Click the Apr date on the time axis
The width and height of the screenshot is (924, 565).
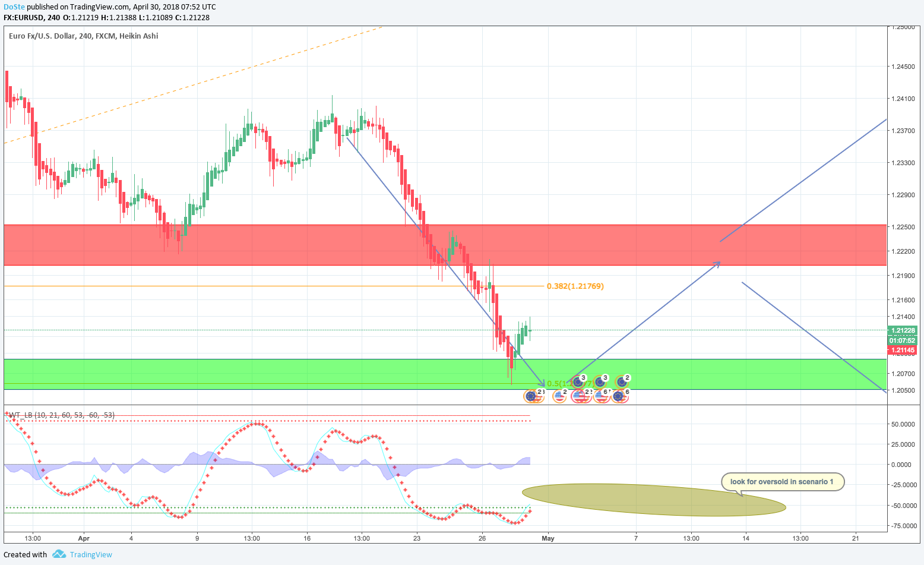pos(84,538)
